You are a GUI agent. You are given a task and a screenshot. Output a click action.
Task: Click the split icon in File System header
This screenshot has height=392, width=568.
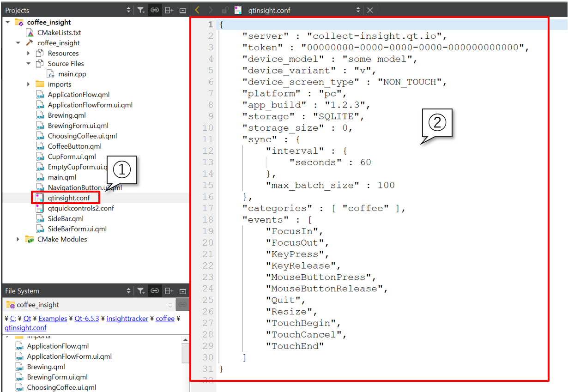[x=169, y=291]
